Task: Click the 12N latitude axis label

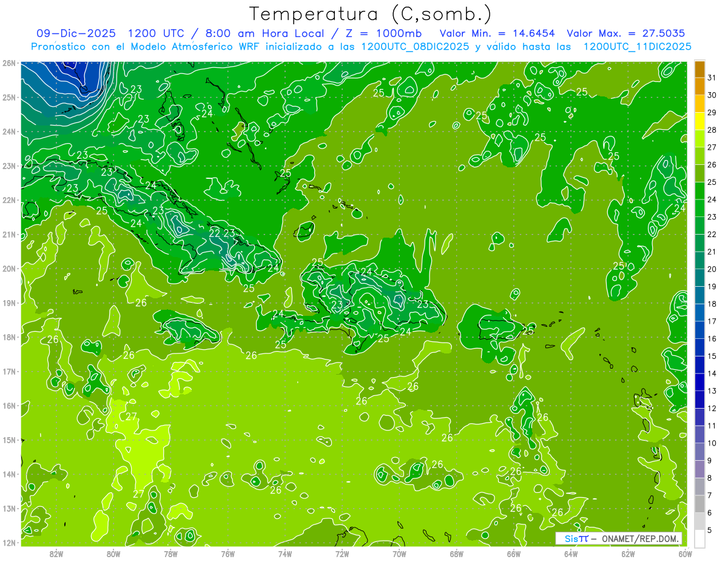Action: click(9, 543)
